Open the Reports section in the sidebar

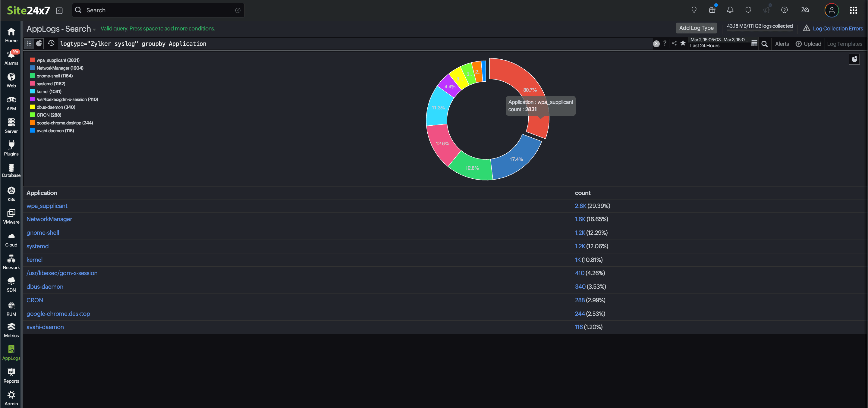(x=11, y=375)
